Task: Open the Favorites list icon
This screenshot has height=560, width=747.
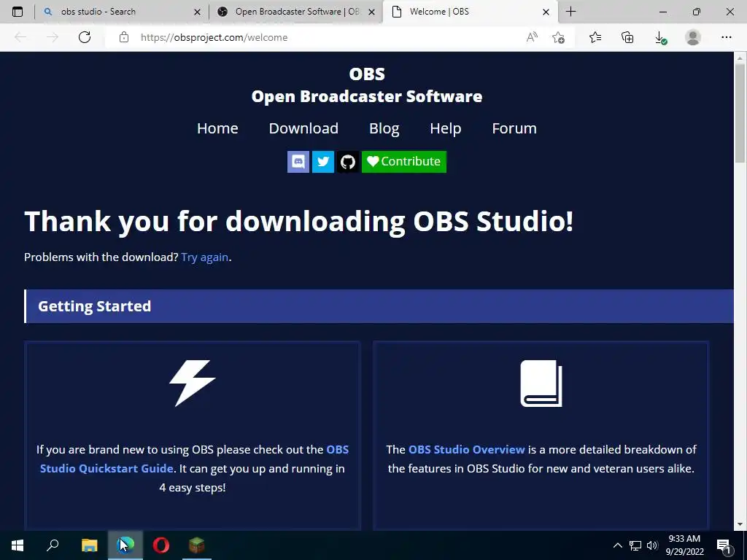Action: click(x=595, y=37)
